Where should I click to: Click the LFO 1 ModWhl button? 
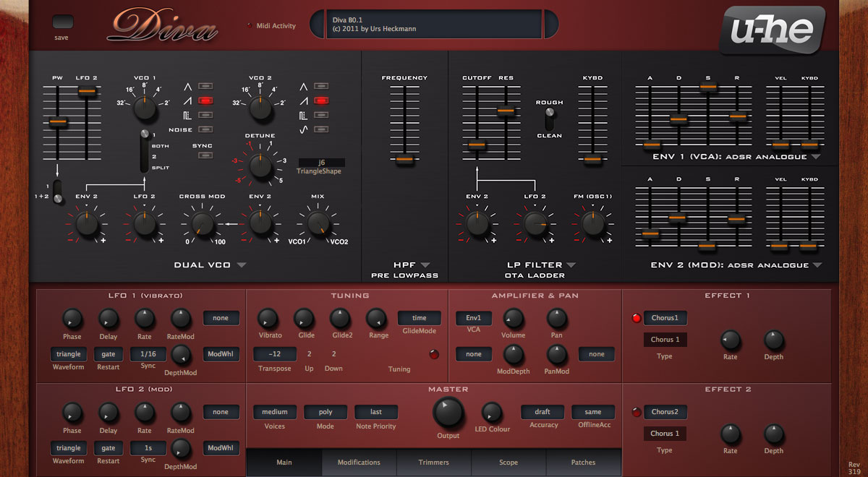[x=221, y=354]
